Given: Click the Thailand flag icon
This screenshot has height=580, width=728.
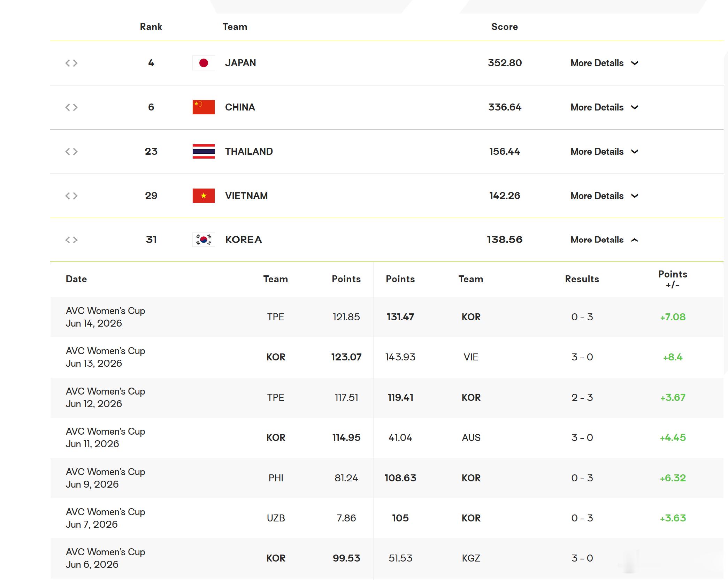Looking at the screenshot, I should click(204, 151).
